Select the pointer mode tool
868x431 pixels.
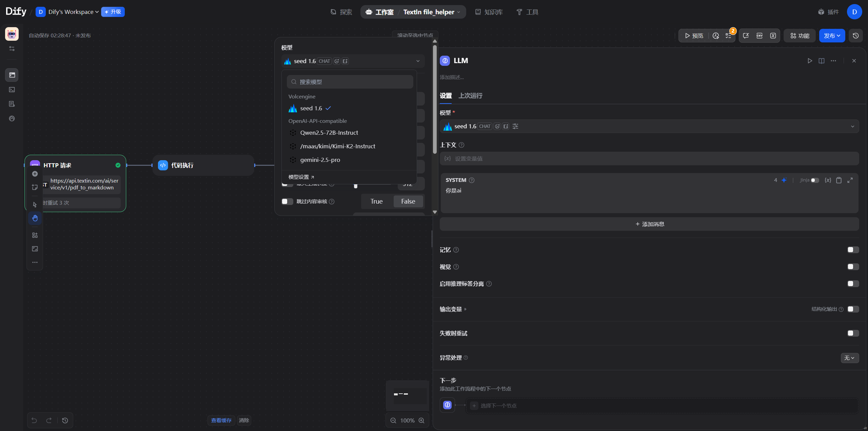35,204
